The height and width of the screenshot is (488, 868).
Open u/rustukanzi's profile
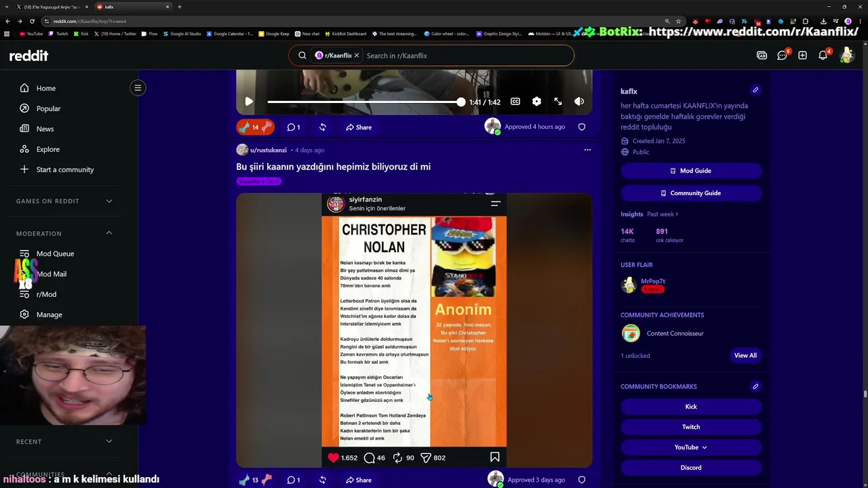point(268,150)
